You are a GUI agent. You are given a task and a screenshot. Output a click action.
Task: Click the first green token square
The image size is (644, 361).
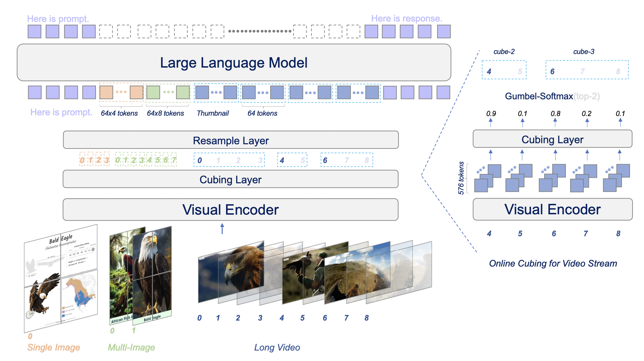pyautogui.click(x=153, y=92)
